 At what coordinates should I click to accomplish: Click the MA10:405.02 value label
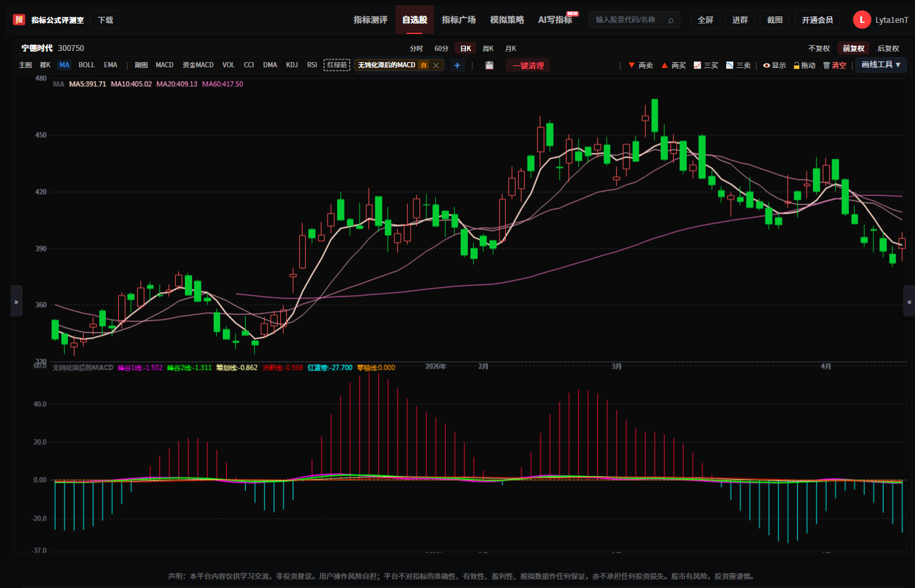(x=131, y=84)
